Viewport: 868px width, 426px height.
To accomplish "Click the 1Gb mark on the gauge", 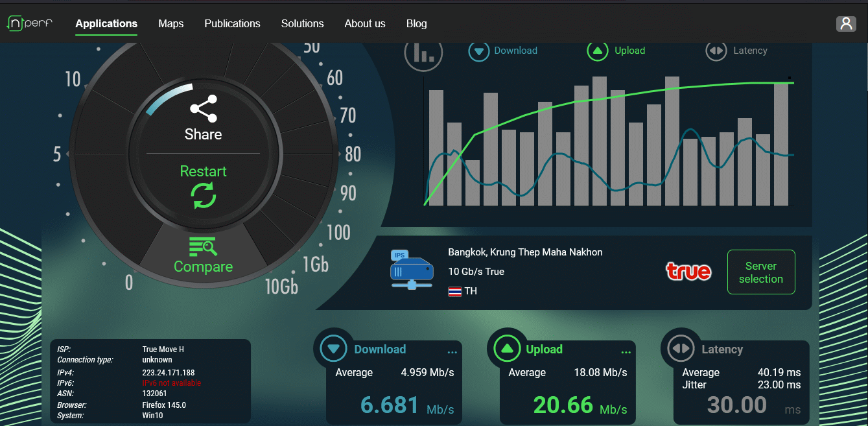I will click(316, 264).
